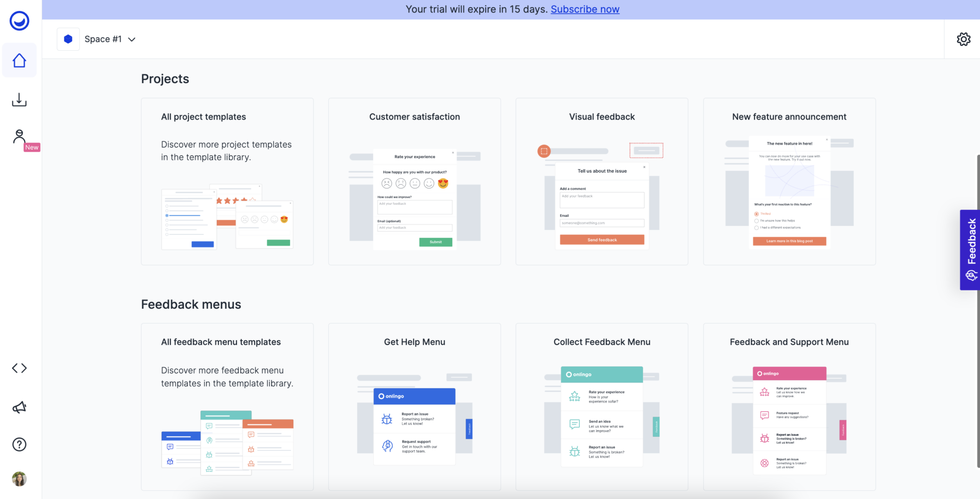Viewport: 980px width, 499px height.
Task: Select the New feature announcement template
Action: coord(789,182)
